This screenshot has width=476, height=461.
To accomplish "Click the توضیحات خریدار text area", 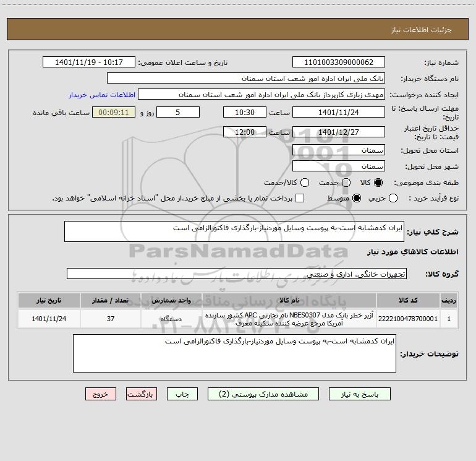I will point(234,353).
